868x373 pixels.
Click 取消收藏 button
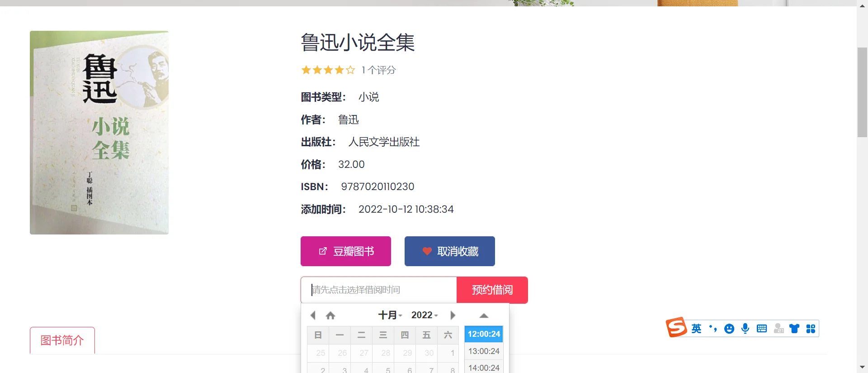point(450,251)
